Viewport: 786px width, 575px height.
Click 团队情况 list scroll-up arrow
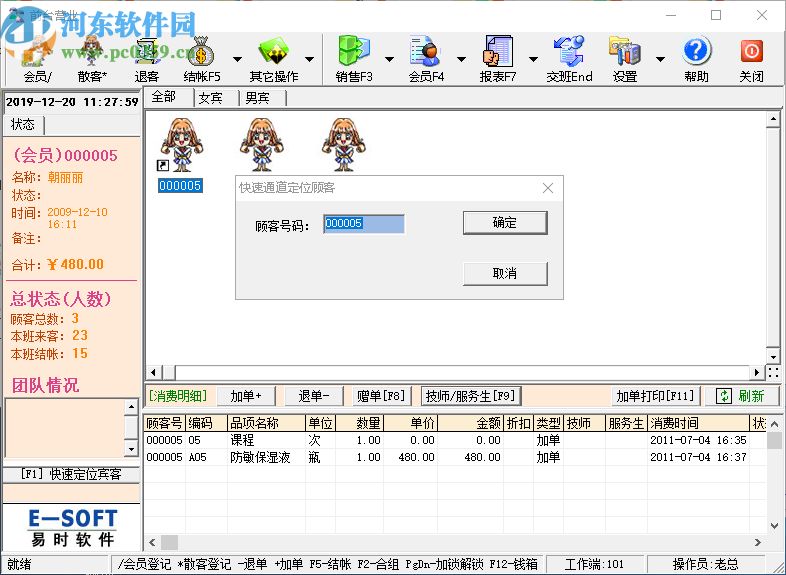click(x=131, y=407)
